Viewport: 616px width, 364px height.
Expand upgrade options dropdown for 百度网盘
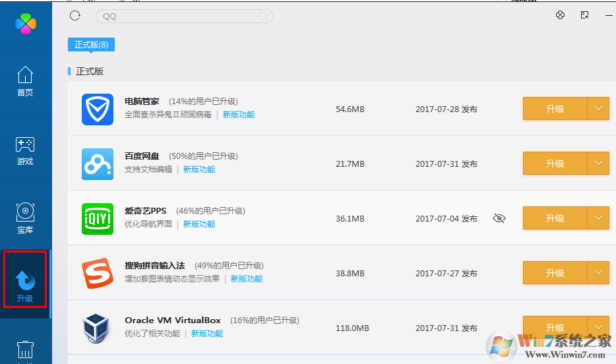pos(598,164)
